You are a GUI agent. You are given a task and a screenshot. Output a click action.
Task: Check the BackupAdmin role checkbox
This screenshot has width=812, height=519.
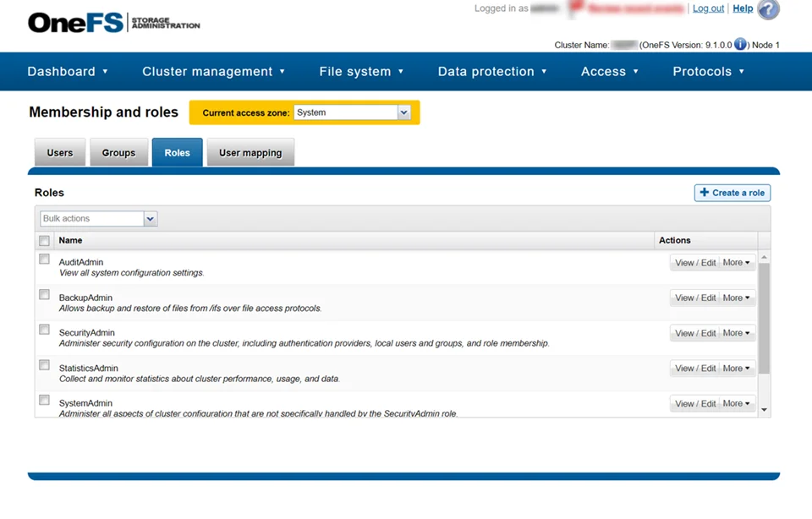click(45, 294)
